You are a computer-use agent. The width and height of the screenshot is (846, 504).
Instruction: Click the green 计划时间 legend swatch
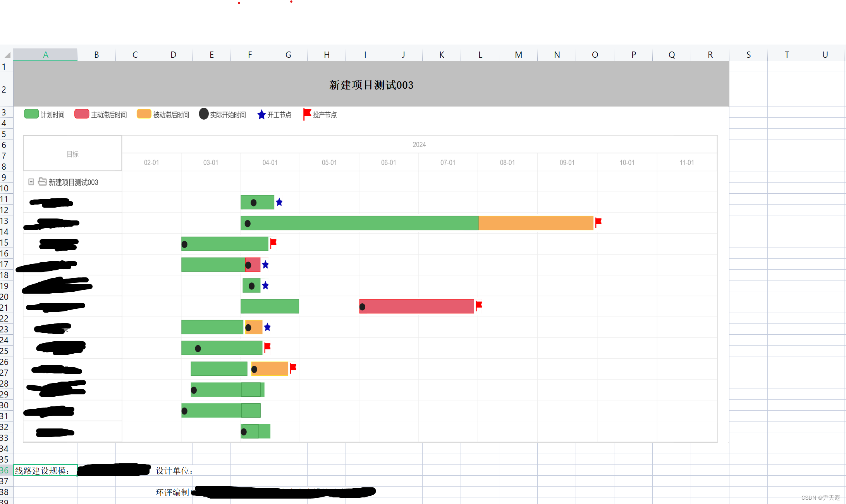coord(31,114)
